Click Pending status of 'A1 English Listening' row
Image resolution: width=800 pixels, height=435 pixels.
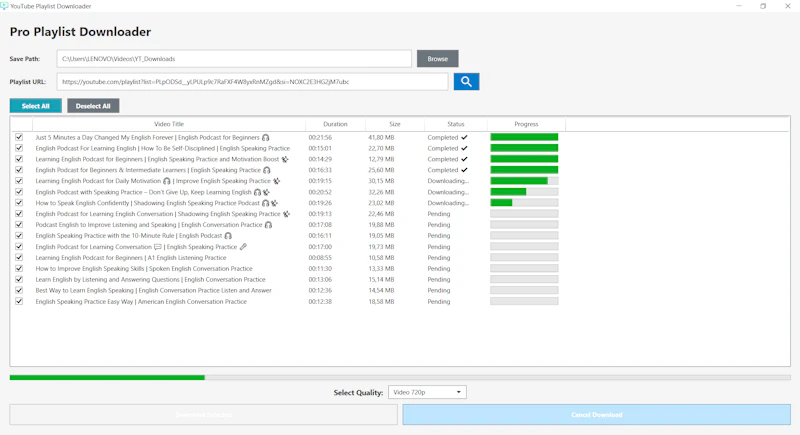tap(439, 258)
